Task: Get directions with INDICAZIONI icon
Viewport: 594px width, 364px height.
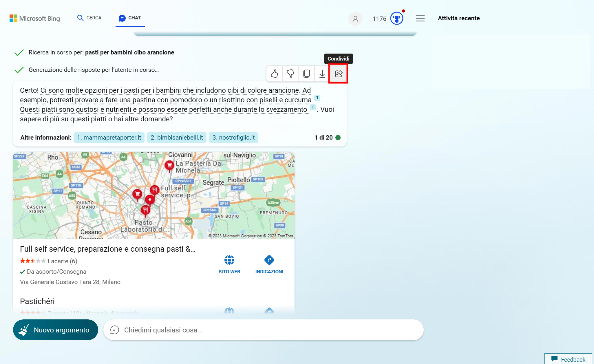Action: pyautogui.click(x=269, y=260)
